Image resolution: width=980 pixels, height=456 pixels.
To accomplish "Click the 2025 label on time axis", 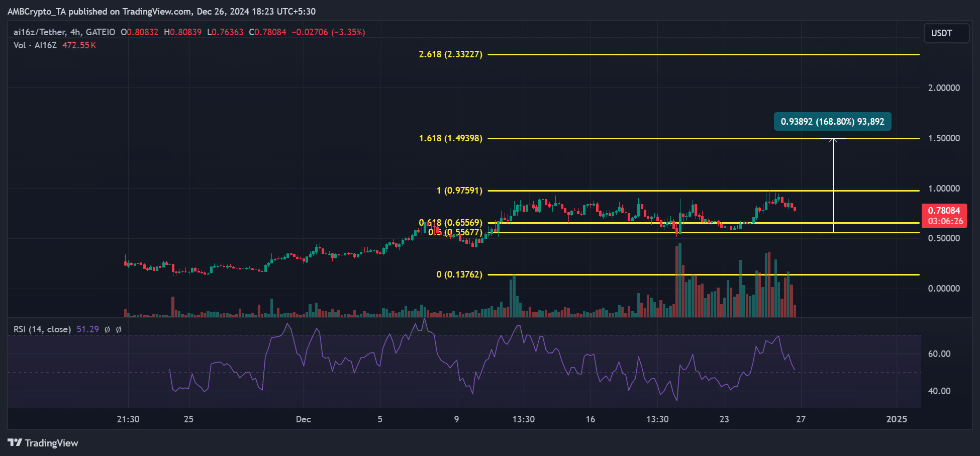I will [x=897, y=419].
